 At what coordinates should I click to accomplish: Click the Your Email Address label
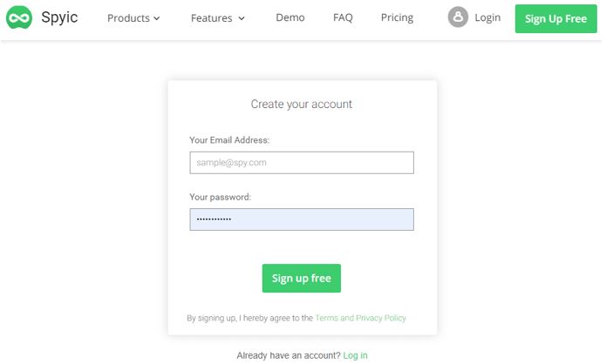pos(229,140)
